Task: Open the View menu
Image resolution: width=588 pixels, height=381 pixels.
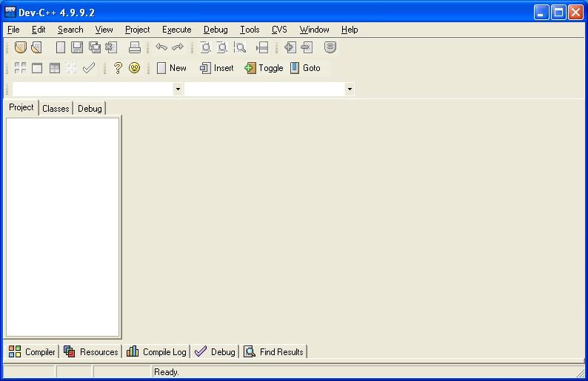Action: coord(104,30)
